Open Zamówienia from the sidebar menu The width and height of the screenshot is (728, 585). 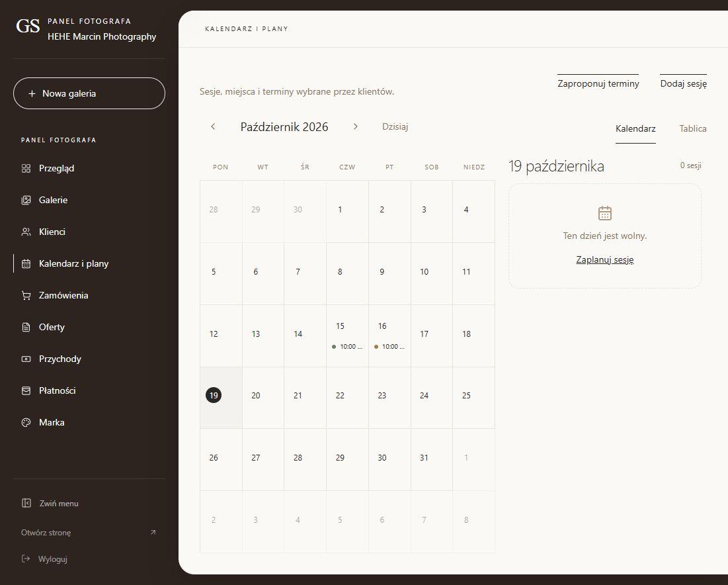89,296
